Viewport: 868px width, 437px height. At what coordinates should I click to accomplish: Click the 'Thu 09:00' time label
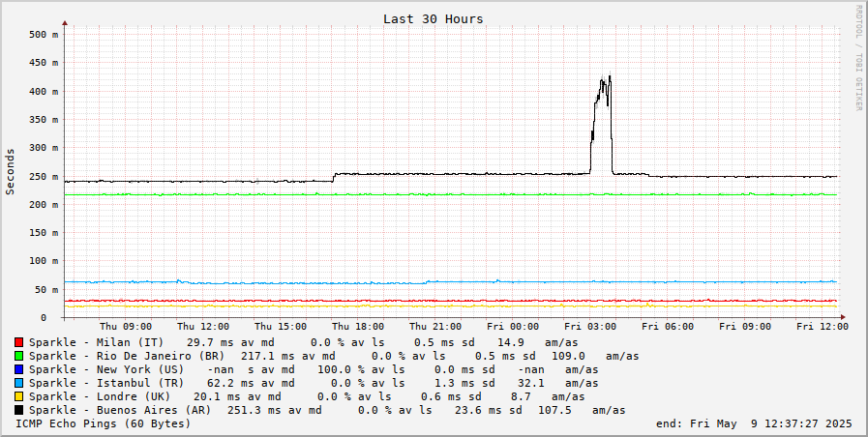point(126,327)
